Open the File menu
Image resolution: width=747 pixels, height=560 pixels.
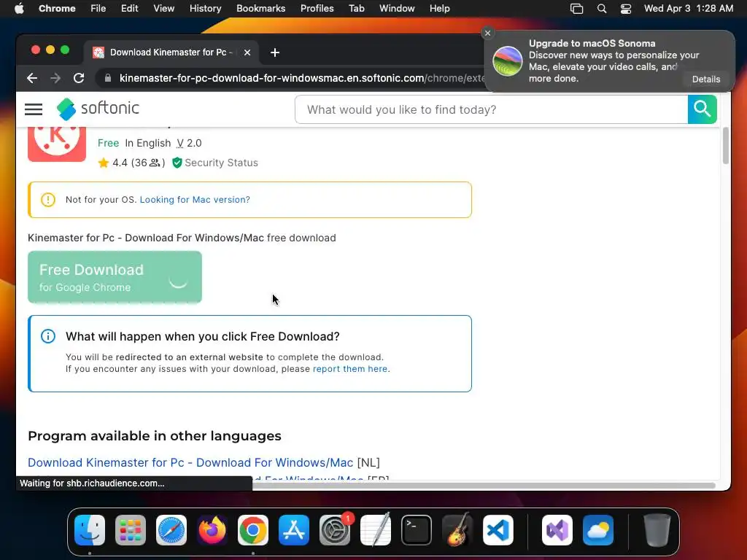(98, 9)
